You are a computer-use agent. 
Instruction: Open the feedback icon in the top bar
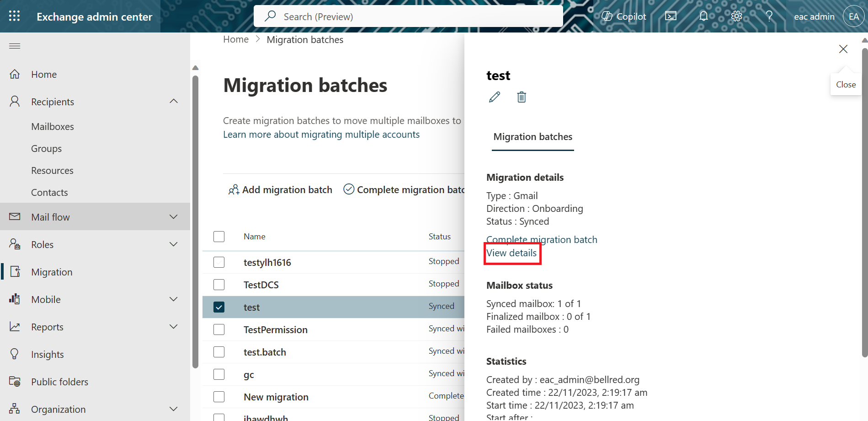(671, 16)
